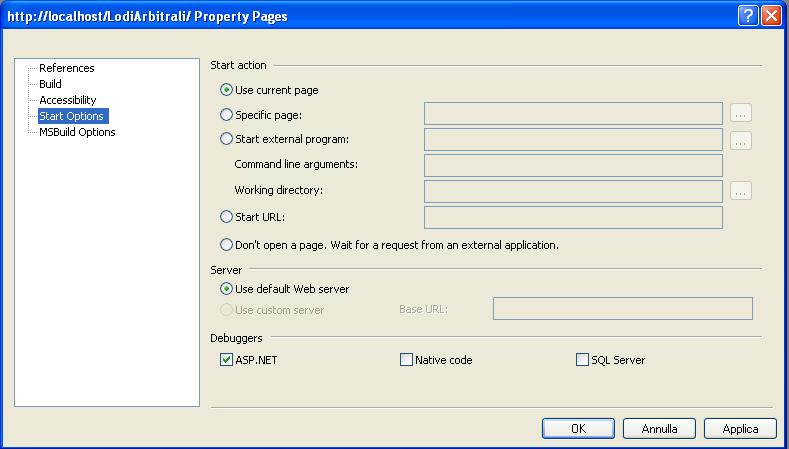Enable the SQL Server debugger
Image resolution: width=789 pixels, height=449 pixels.
tap(582, 360)
